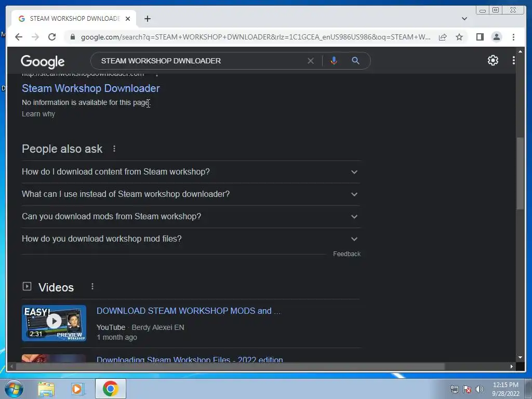The height and width of the screenshot is (399, 532).
Task: Submit search with magnifier icon
Action: click(355, 61)
